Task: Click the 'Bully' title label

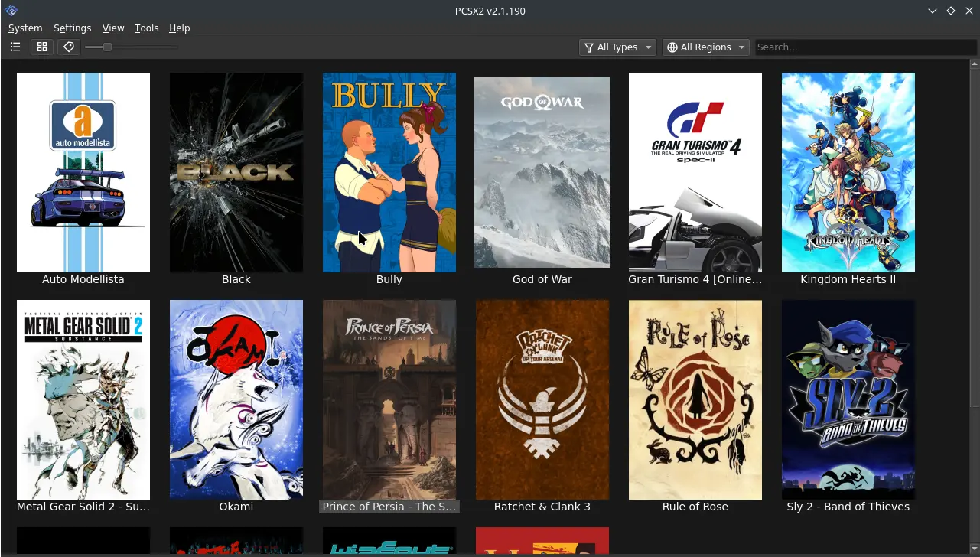Action: 389,279
